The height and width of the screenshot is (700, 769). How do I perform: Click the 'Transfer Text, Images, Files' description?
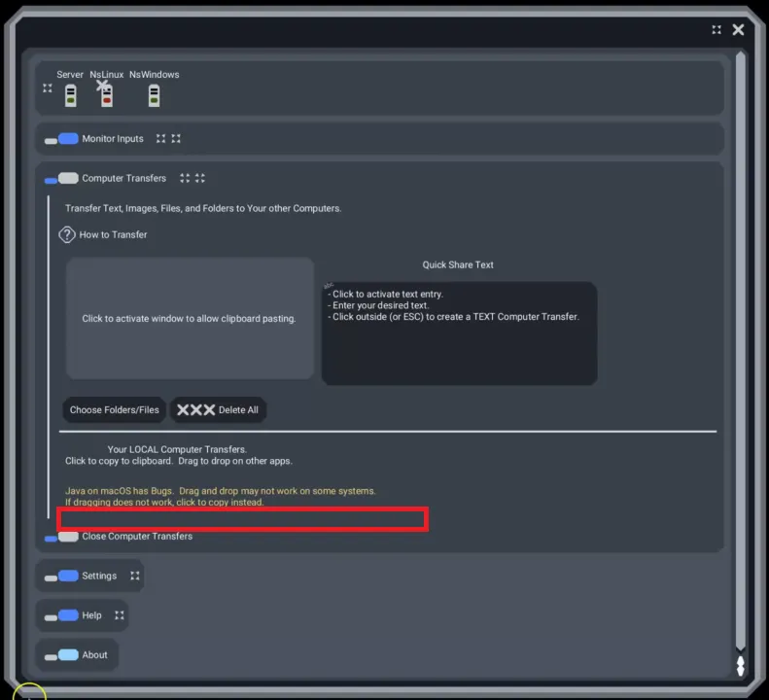pos(203,208)
